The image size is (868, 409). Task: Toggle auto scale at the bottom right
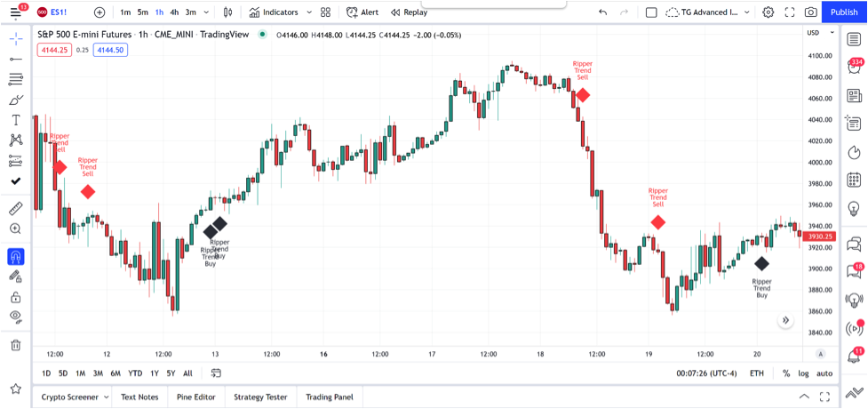click(824, 373)
